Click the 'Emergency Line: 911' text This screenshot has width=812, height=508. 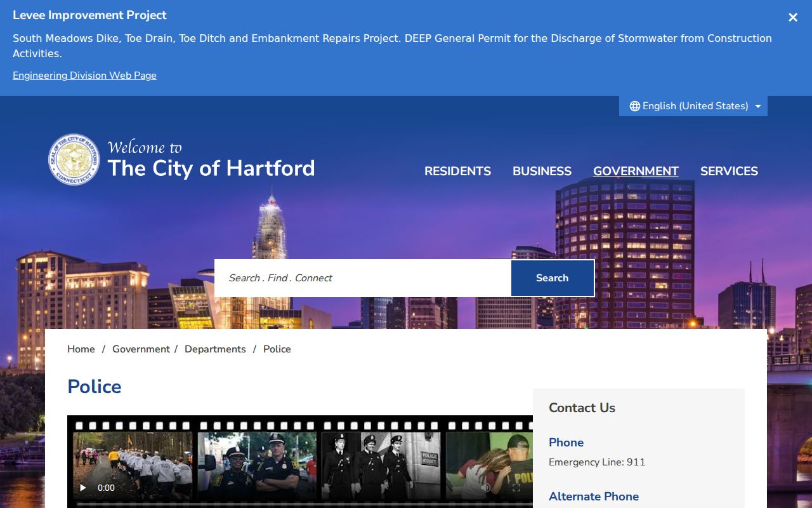(x=597, y=462)
